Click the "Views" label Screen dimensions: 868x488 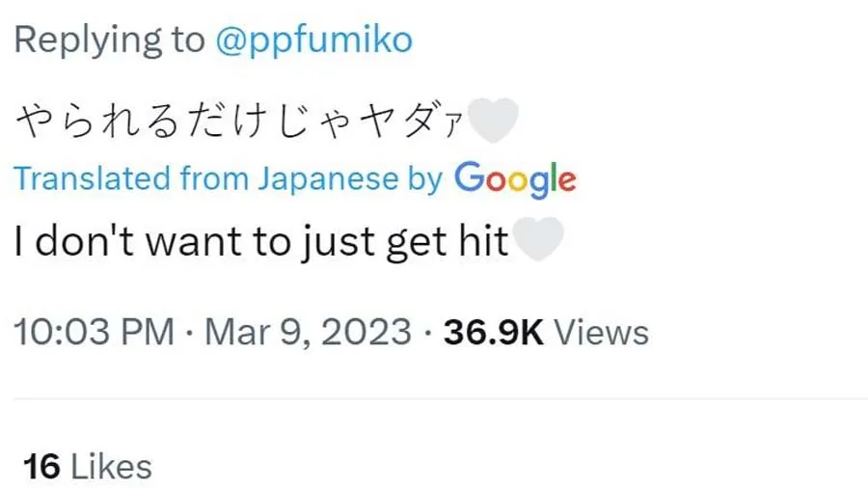602,333
